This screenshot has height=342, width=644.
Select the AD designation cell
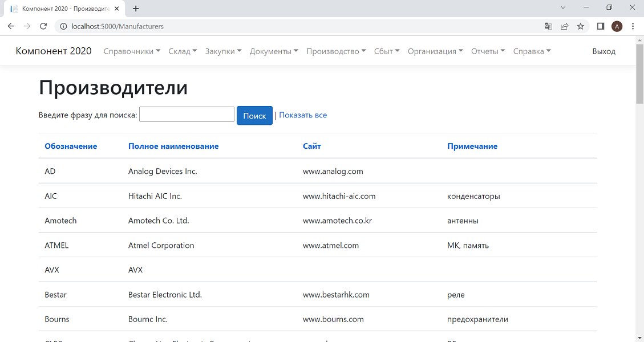[x=50, y=171]
